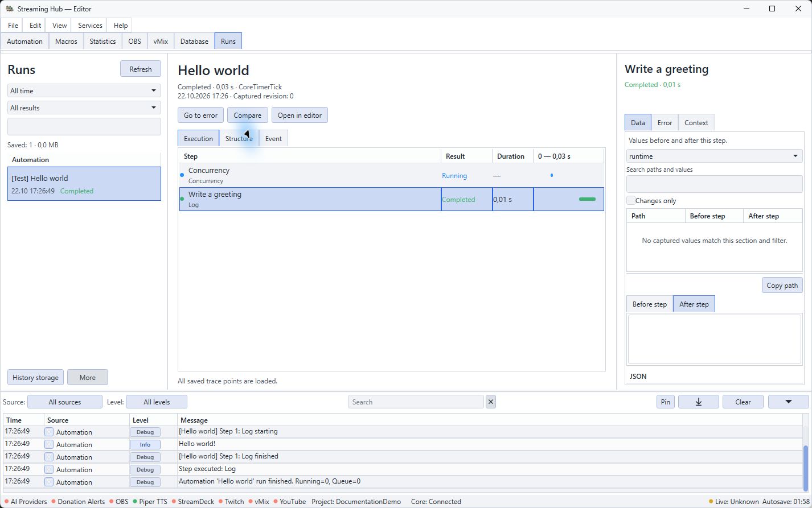Click the Info level badge for Hello world!

pyautogui.click(x=145, y=444)
